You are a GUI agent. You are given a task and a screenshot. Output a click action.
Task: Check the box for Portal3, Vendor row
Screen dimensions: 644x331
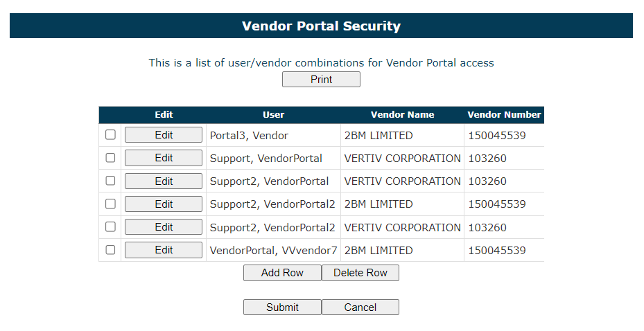pos(110,135)
